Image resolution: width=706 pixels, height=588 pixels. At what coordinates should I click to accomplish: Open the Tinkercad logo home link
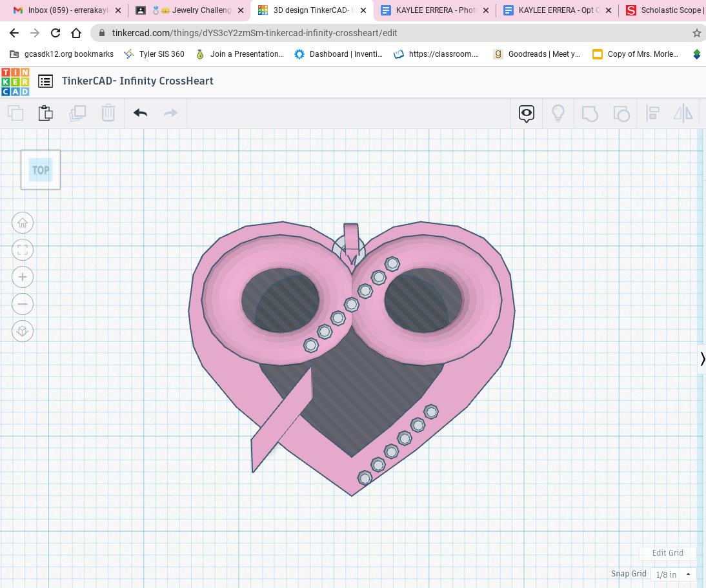(15, 81)
